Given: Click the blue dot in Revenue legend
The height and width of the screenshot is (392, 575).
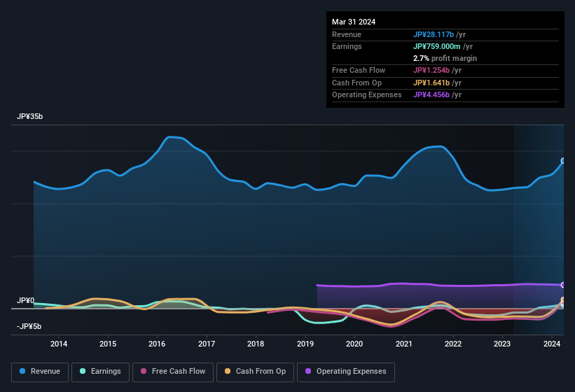Looking at the screenshot, I should pyautogui.click(x=23, y=372).
